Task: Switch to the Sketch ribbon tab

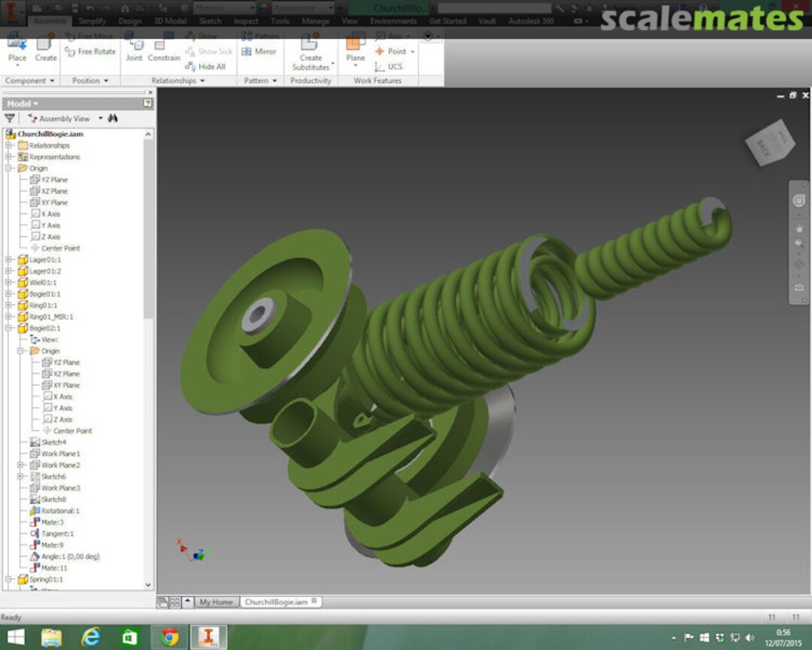Action: coord(210,21)
